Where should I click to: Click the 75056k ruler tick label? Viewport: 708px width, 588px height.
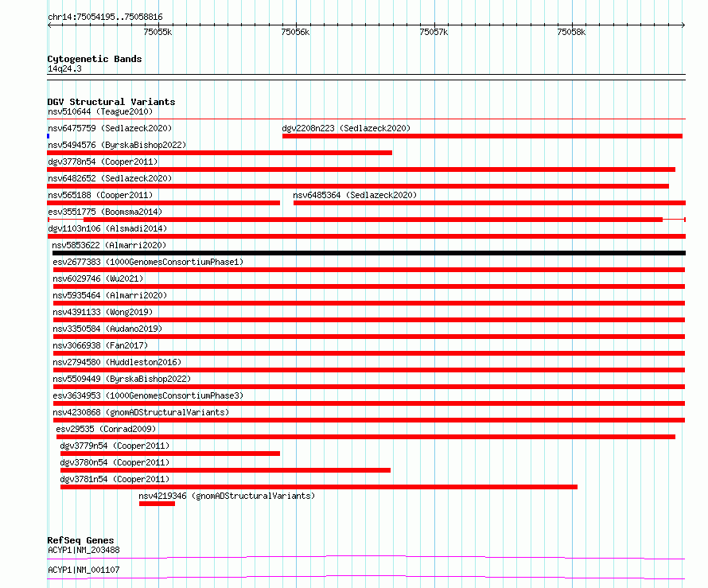coord(295,32)
